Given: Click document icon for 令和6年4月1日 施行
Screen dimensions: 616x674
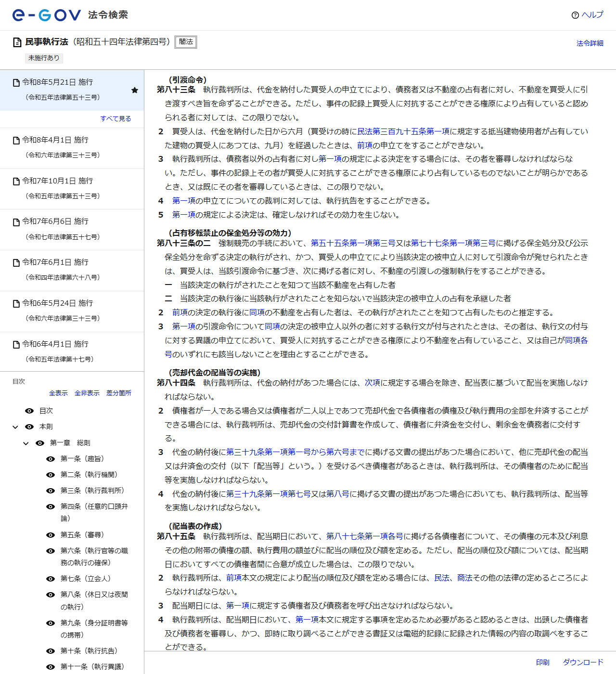Looking at the screenshot, I should click(16, 344).
